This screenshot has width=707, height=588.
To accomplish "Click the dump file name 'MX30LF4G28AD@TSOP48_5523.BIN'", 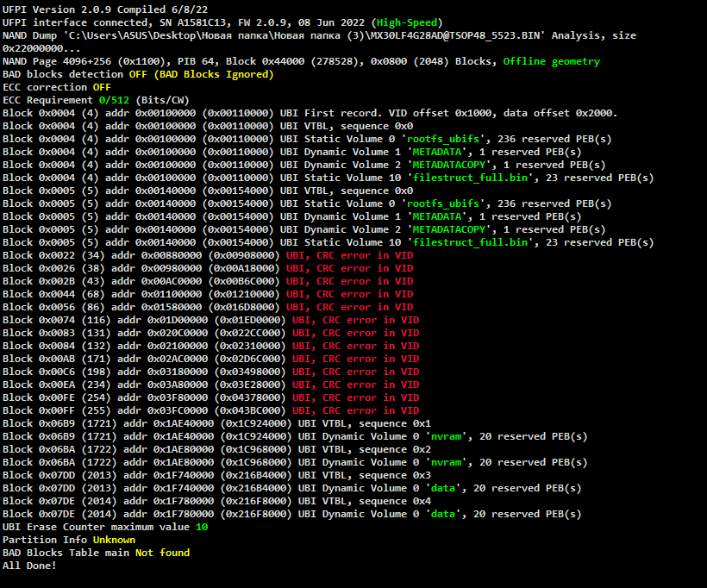I will coord(454,35).
